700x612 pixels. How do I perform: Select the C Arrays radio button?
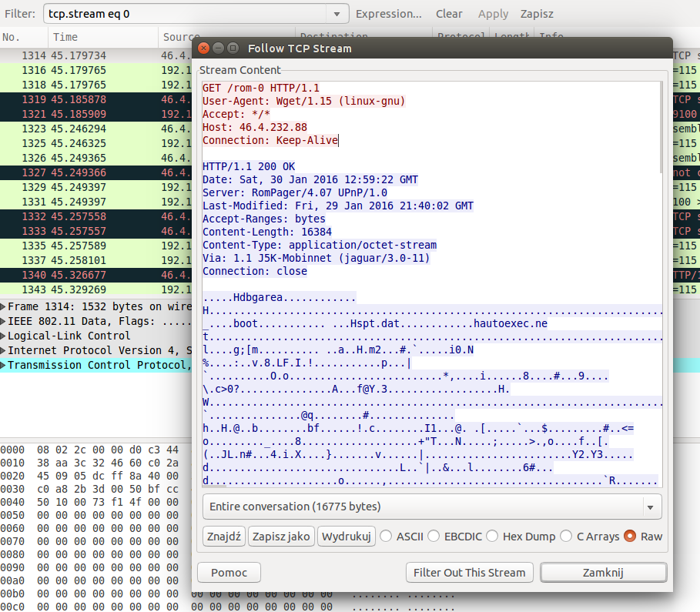tap(566, 536)
